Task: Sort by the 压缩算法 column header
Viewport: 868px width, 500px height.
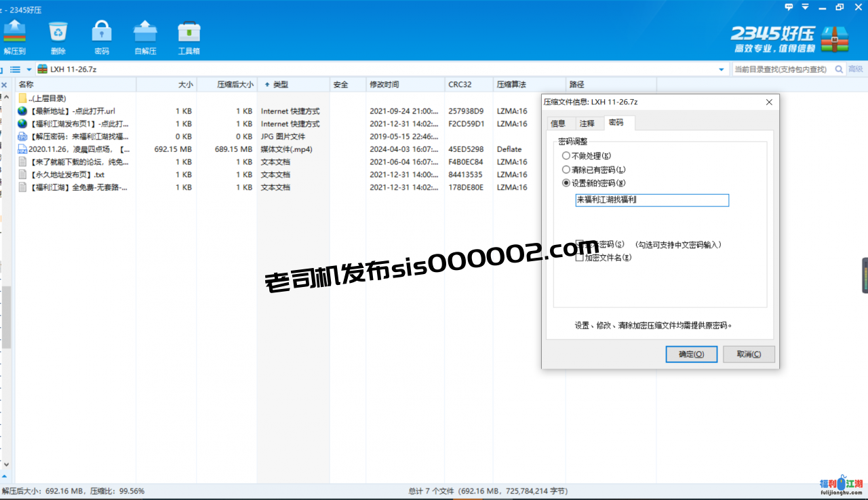Action: tap(529, 85)
